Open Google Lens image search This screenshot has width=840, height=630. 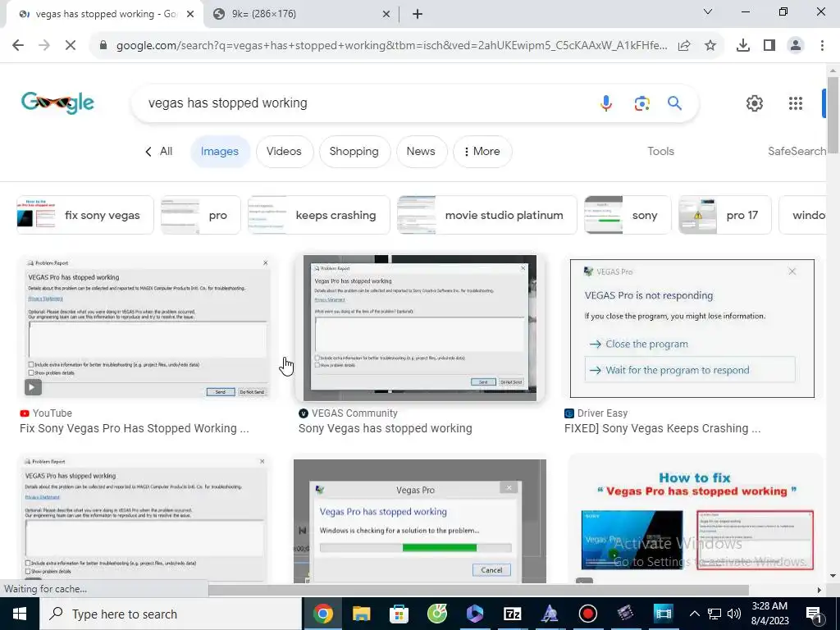(x=641, y=103)
